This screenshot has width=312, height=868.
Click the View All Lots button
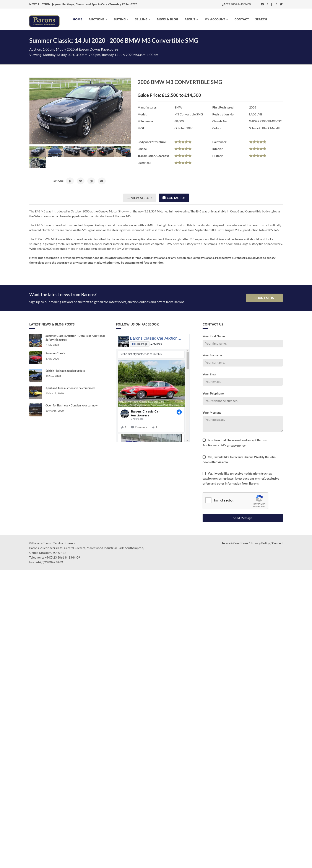tap(139, 198)
